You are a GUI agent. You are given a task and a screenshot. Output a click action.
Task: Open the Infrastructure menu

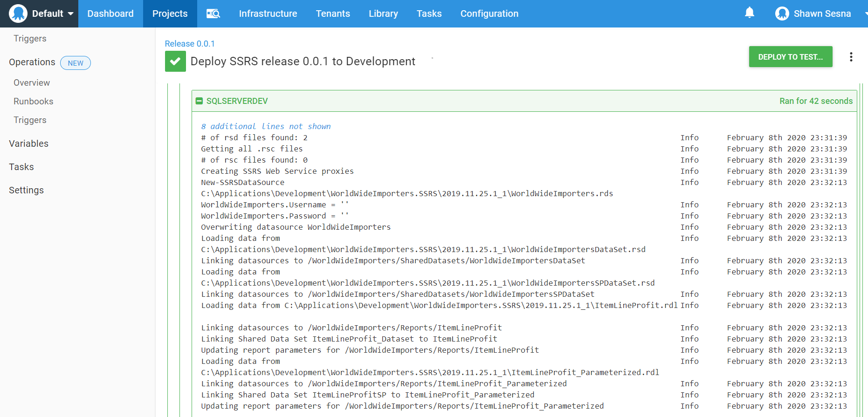pyautogui.click(x=268, y=14)
